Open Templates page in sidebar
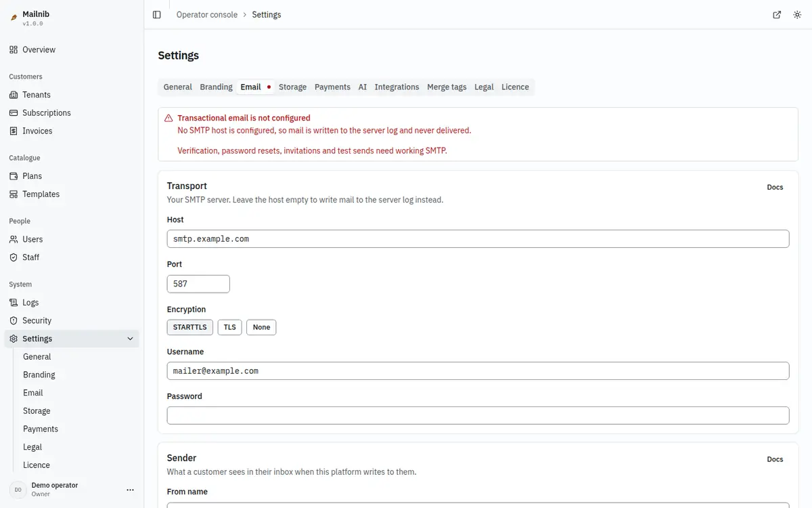 click(72, 194)
